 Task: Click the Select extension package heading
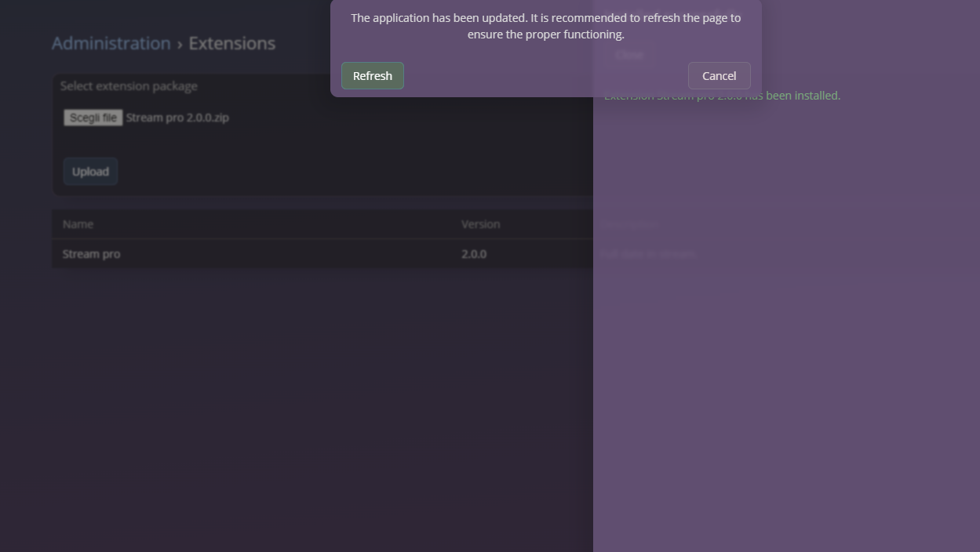coord(129,85)
